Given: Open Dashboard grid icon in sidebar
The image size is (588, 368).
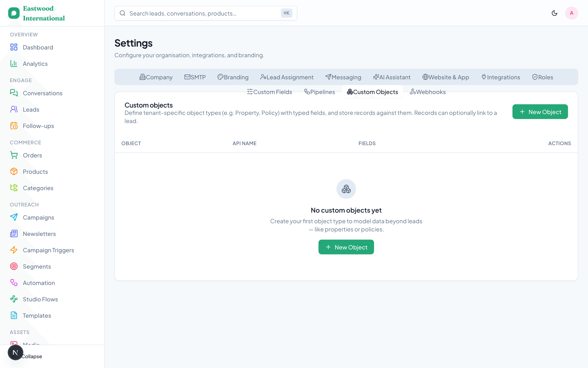Looking at the screenshot, I should coord(14,47).
